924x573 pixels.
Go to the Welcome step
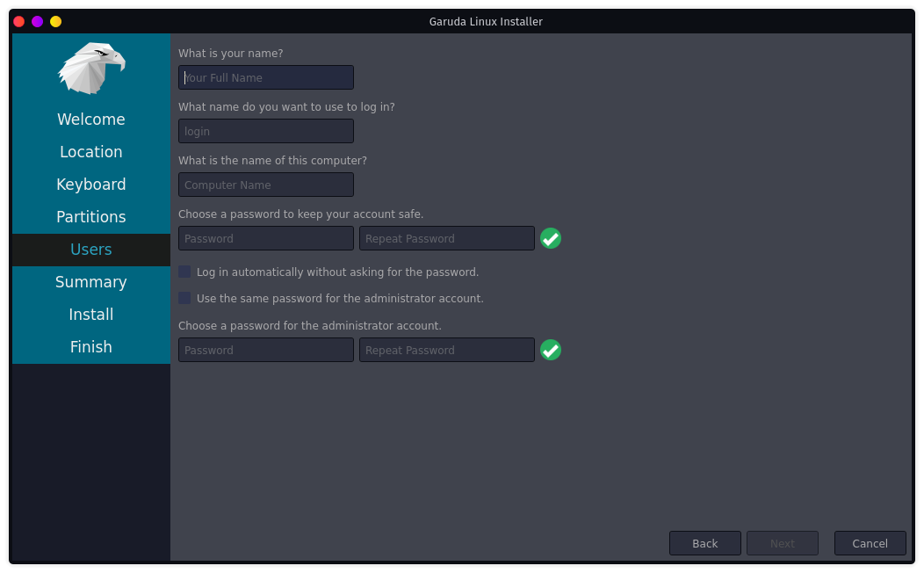(x=91, y=120)
